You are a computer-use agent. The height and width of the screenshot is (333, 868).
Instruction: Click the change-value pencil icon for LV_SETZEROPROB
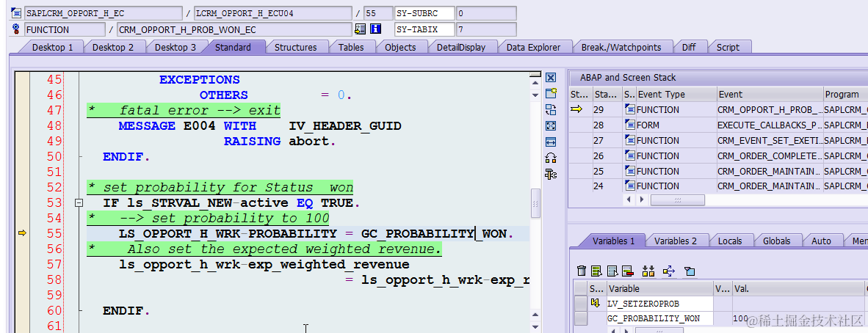click(x=596, y=303)
